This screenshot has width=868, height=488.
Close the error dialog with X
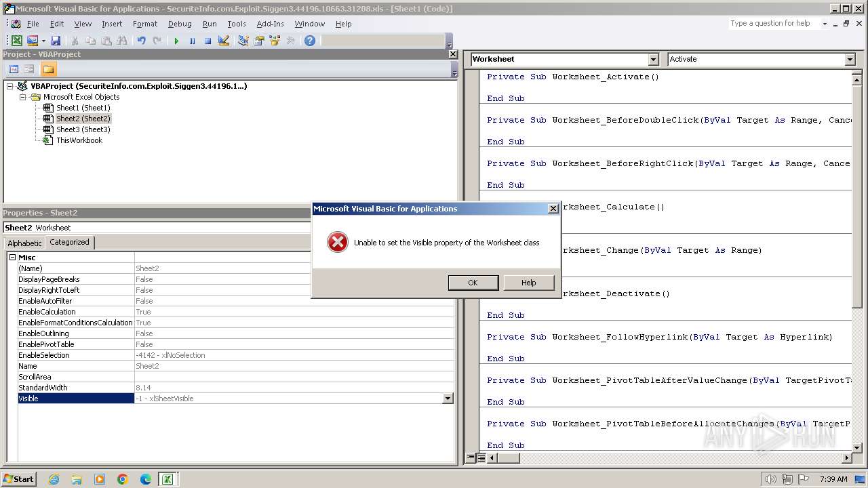[x=553, y=209]
